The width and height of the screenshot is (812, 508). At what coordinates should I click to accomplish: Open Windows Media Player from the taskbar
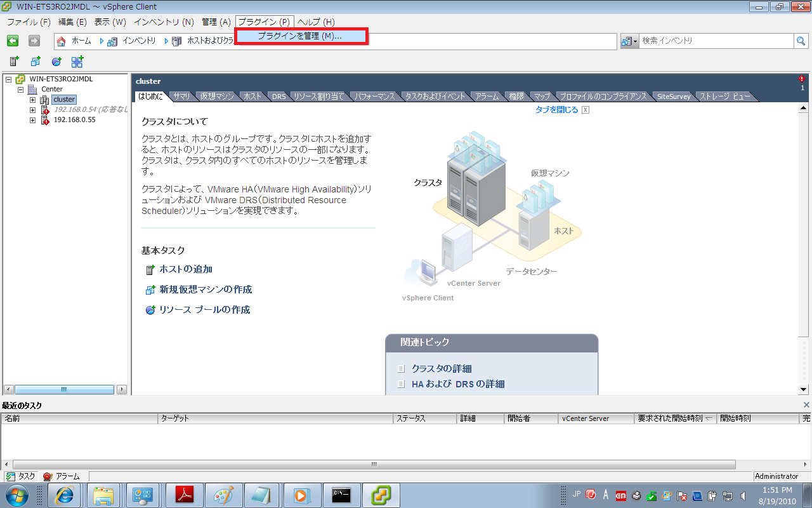(301, 495)
